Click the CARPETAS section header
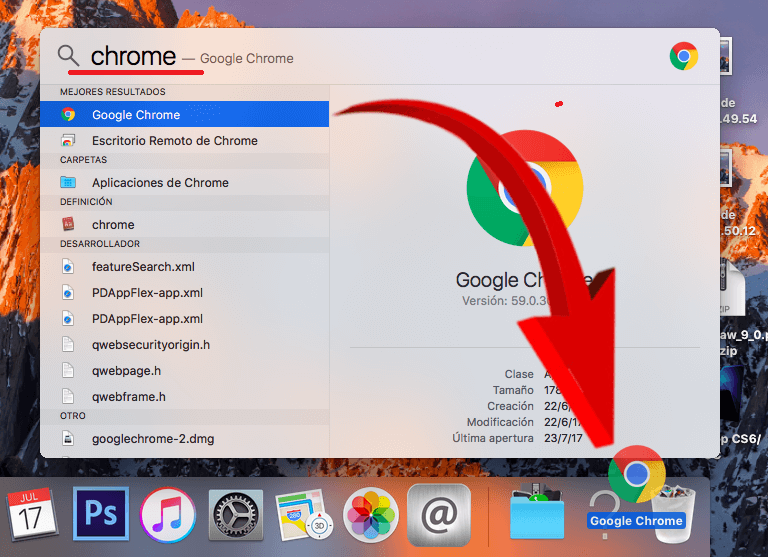This screenshot has height=557, width=768. [83, 160]
